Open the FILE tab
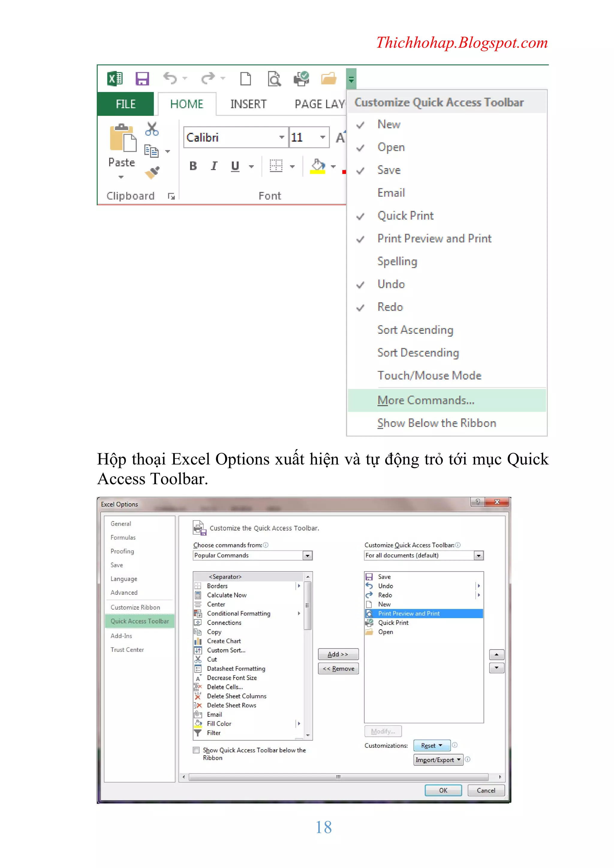The width and height of the screenshot is (614, 868). [x=126, y=104]
